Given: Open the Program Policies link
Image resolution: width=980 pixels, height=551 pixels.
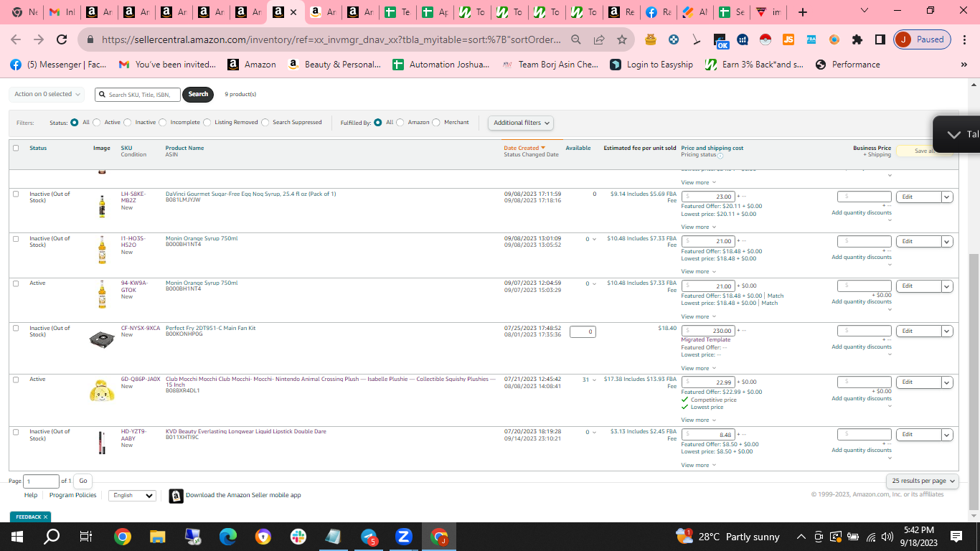Looking at the screenshot, I should pos(73,495).
